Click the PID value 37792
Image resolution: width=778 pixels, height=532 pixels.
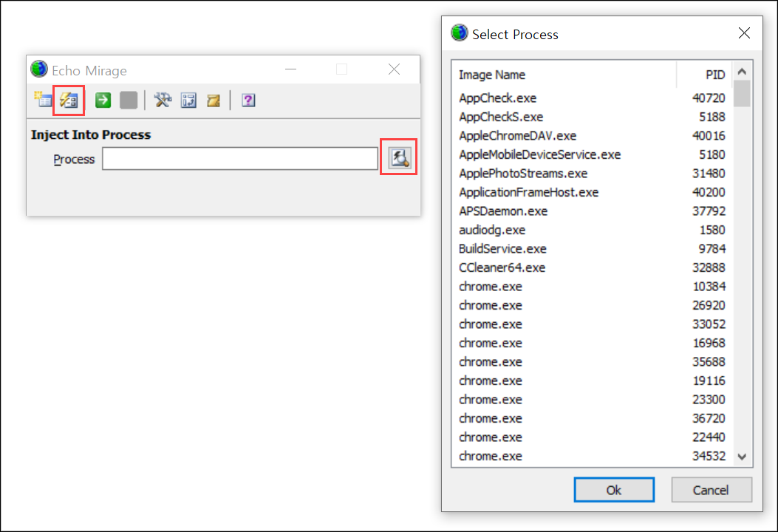[709, 211]
